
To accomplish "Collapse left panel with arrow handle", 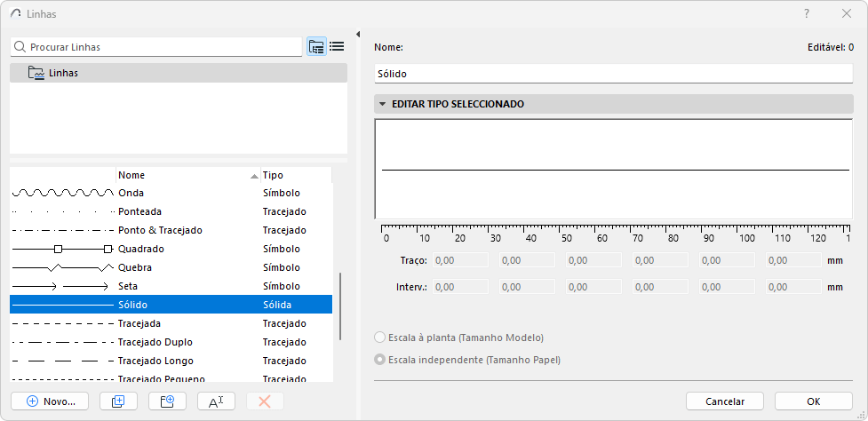I will 358,35.
